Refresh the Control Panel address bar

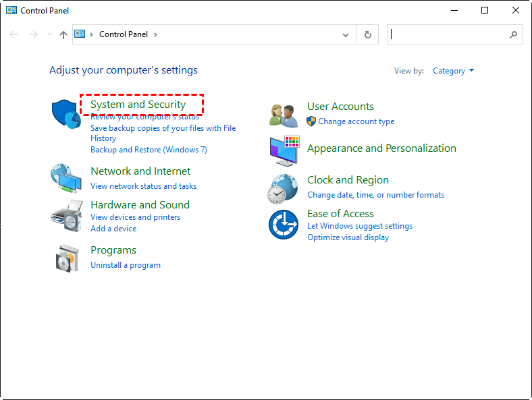coord(367,34)
